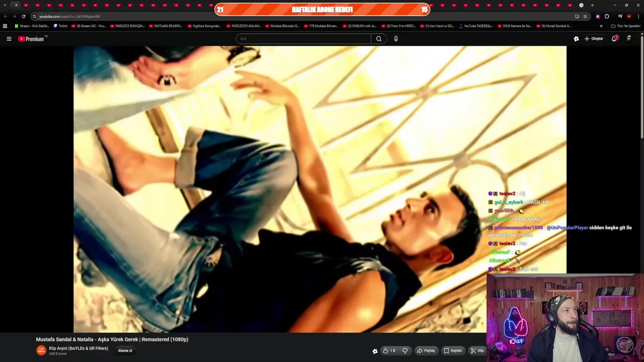Open the MUTLAKA BİLMENİ... bookmark
Screen dimensions: 644x362
(166, 26)
